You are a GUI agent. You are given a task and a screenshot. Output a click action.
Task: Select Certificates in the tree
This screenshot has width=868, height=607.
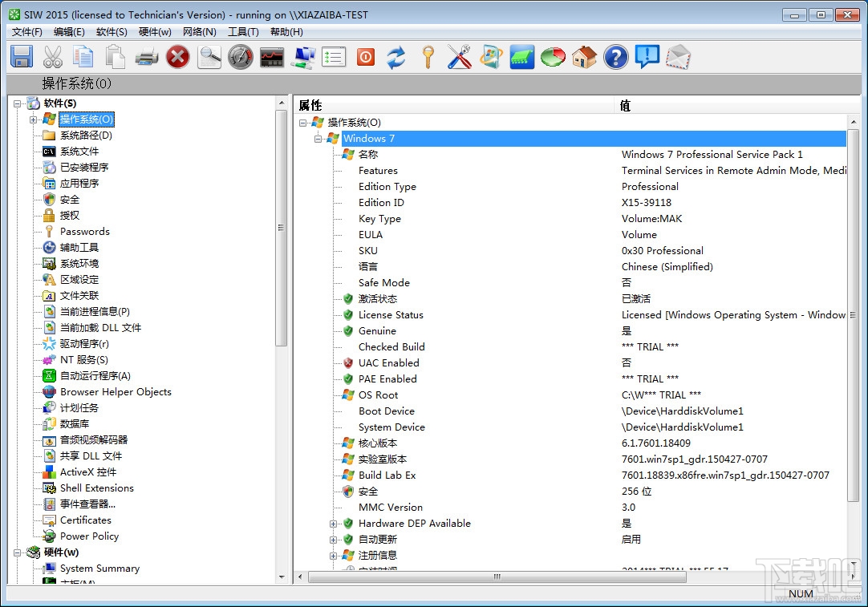86,520
